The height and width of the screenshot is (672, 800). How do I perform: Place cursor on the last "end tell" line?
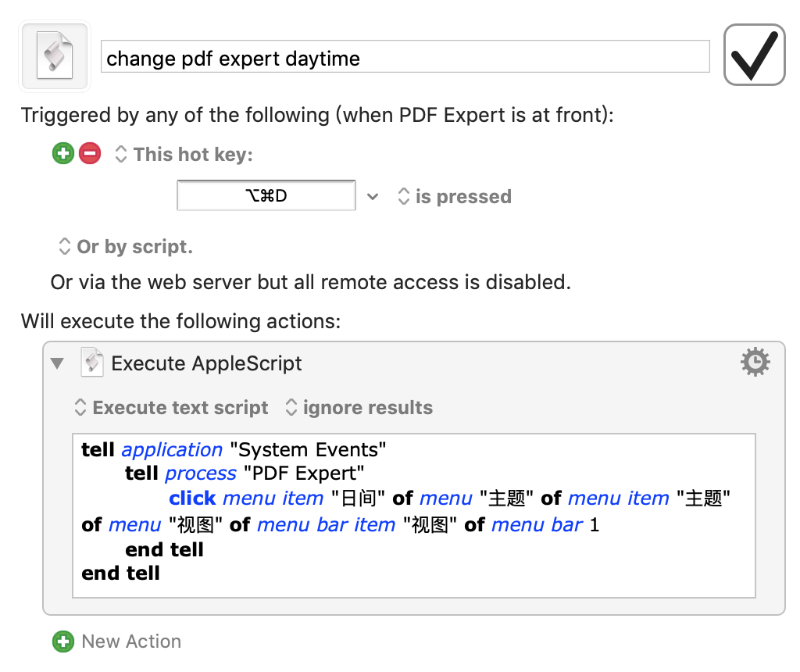(120, 574)
